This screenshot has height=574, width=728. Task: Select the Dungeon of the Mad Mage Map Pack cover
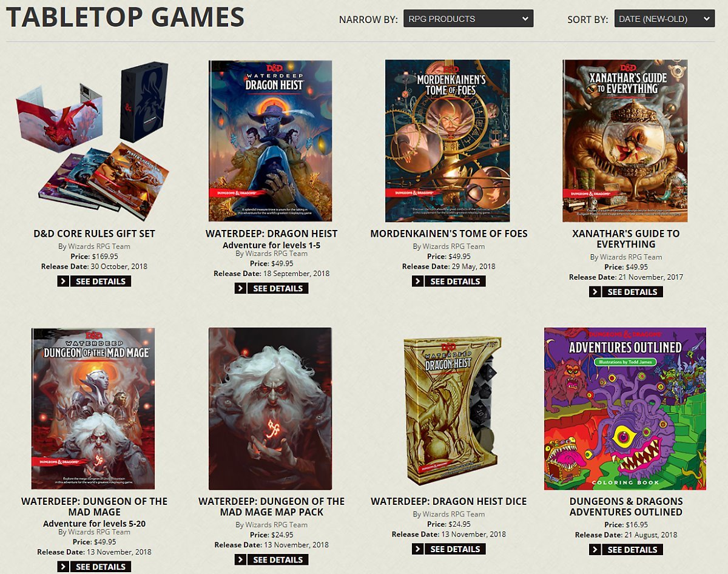point(271,409)
